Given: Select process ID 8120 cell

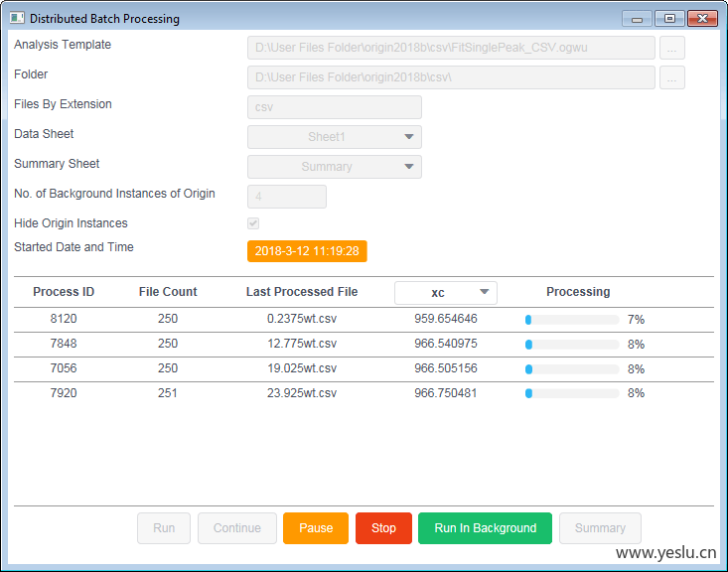Looking at the screenshot, I should (64, 319).
